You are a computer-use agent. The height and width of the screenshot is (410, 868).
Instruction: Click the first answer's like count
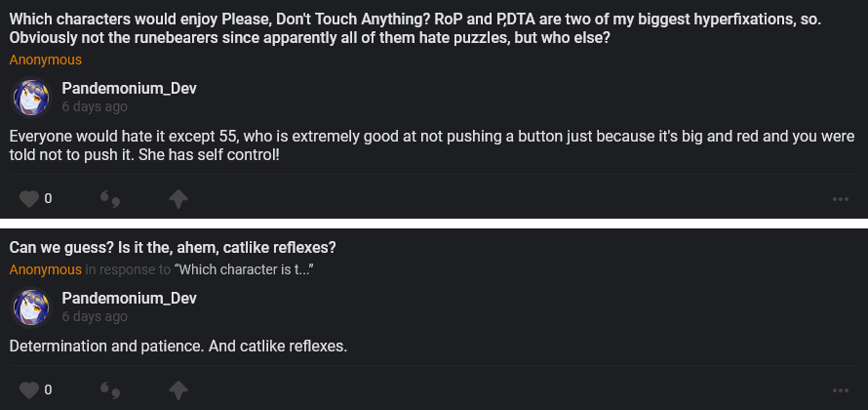48,199
